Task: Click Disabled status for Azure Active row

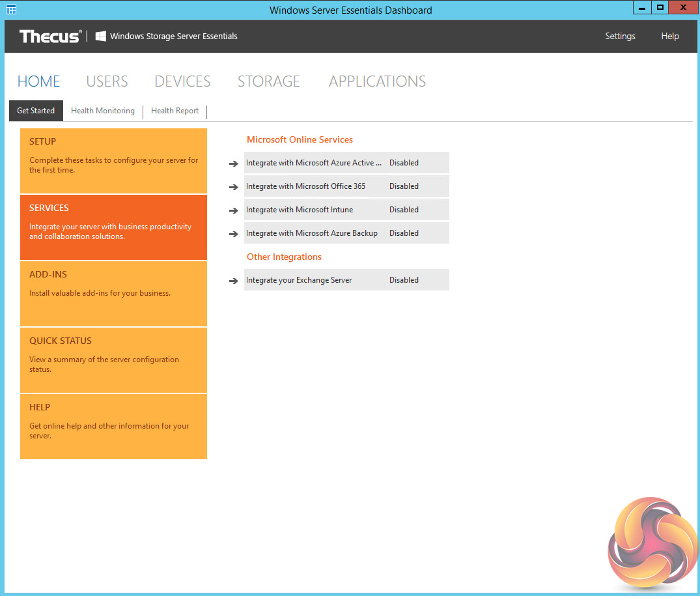Action: tap(404, 163)
